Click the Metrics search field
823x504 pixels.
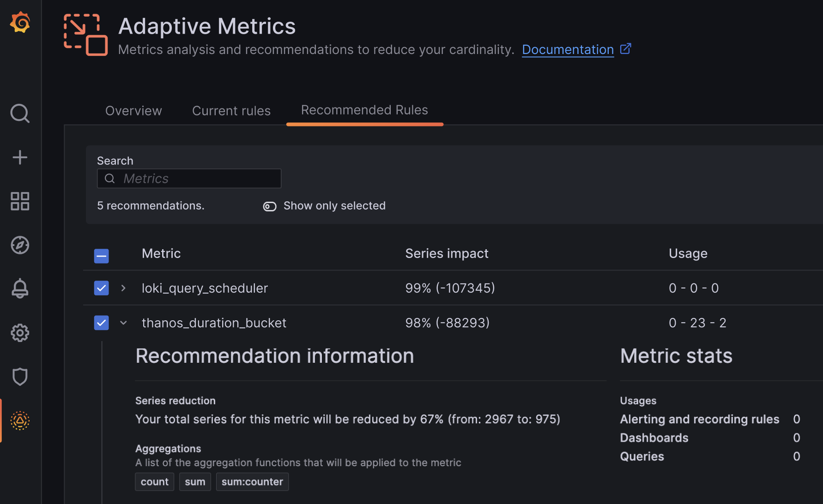[x=199, y=179]
